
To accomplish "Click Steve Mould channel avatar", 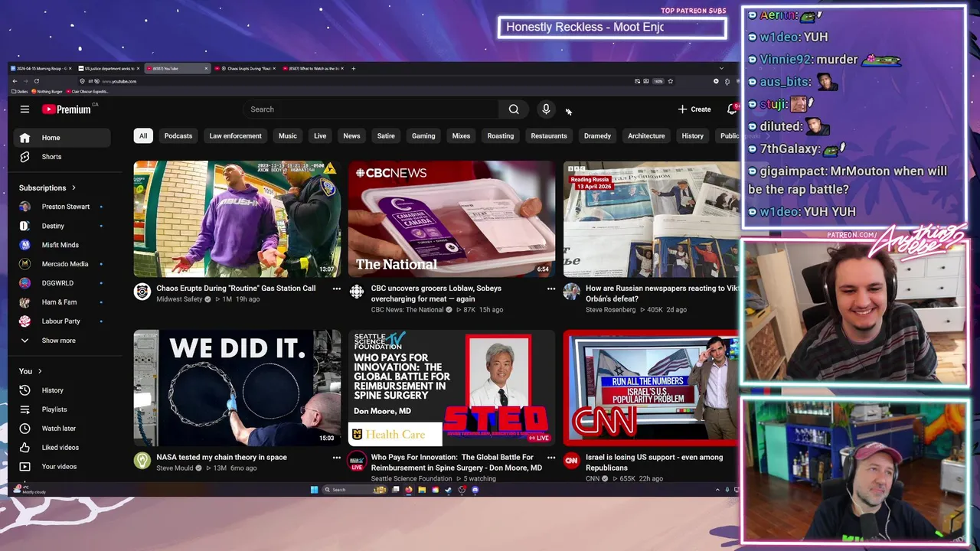I will tap(142, 460).
